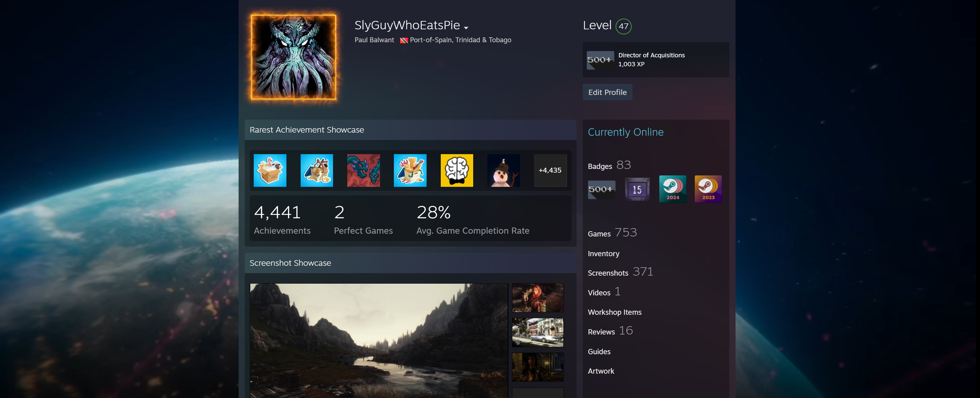This screenshot has width=980, height=398.
Task: Open the Reviews 16 link
Action: click(x=610, y=331)
